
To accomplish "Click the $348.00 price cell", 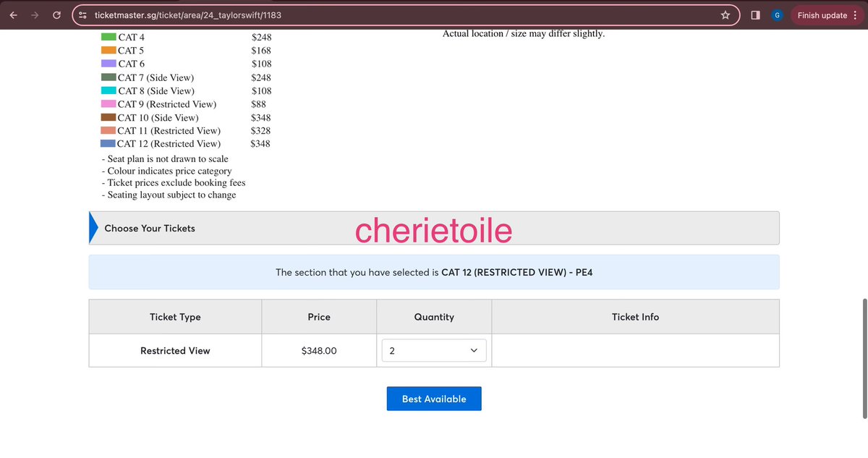I will coord(319,351).
